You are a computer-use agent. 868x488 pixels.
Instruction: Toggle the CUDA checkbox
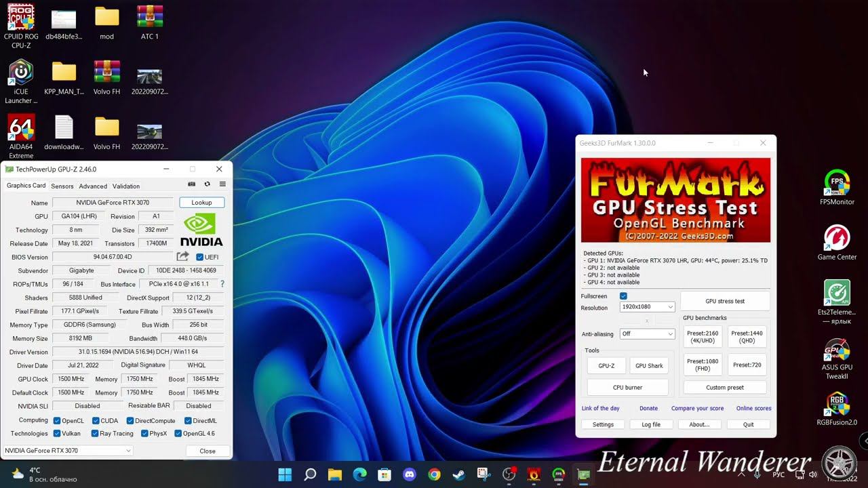96,420
